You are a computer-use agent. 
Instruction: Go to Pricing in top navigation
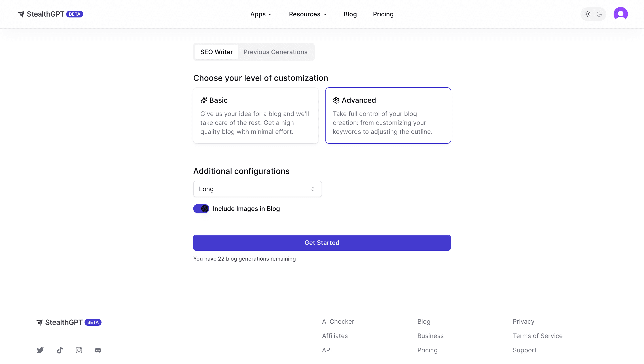pyautogui.click(x=383, y=14)
